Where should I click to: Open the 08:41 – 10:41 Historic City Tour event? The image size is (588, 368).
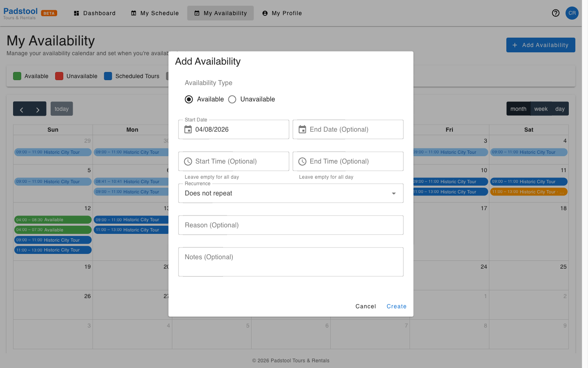tap(131, 182)
